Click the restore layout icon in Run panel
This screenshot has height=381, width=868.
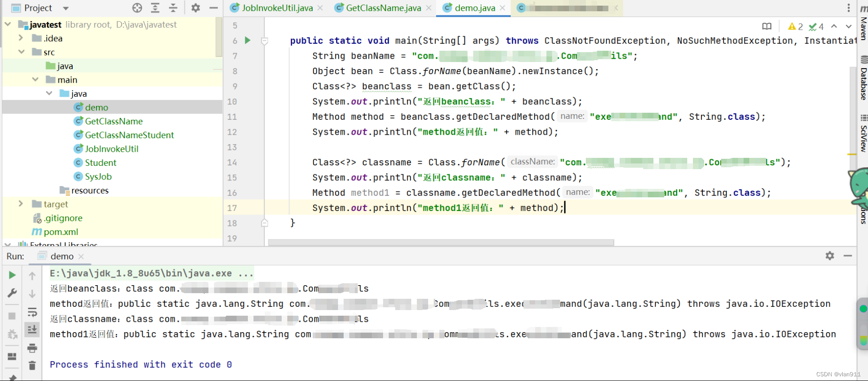tap(12, 357)
